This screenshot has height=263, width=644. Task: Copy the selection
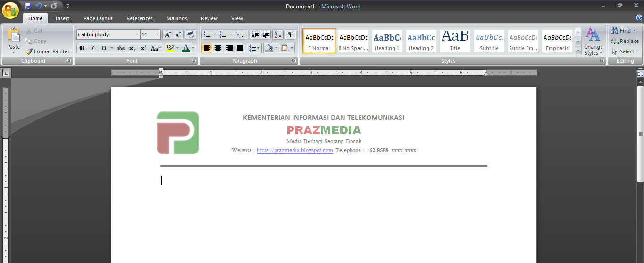coord(36,41)
